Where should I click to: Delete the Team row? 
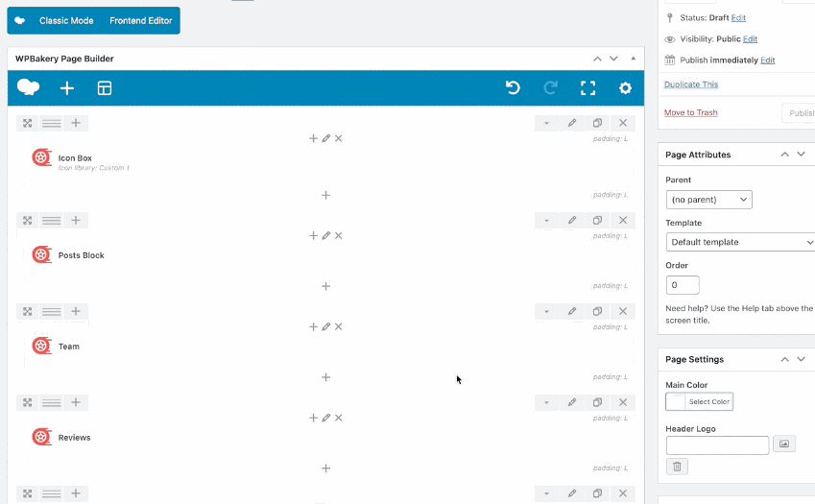tap(623, 311)
